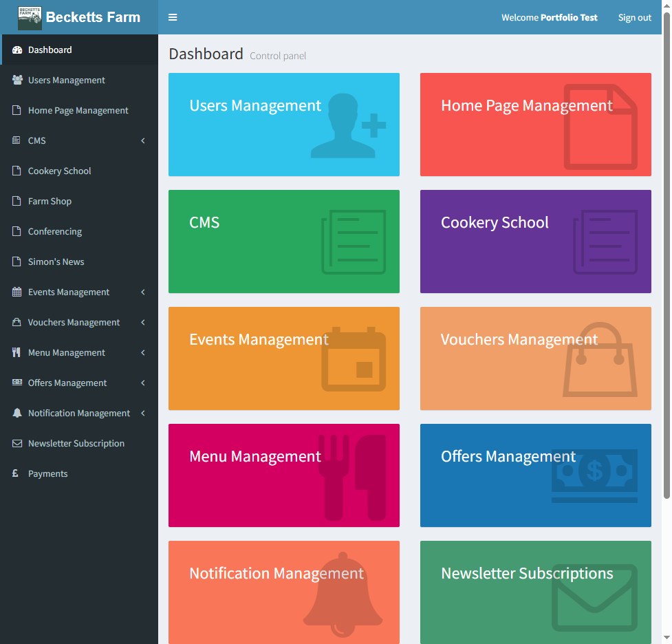Select Dashboard in the sidebar menu
The width and height of the screenshot is (672, 644).
click(80, 50)
